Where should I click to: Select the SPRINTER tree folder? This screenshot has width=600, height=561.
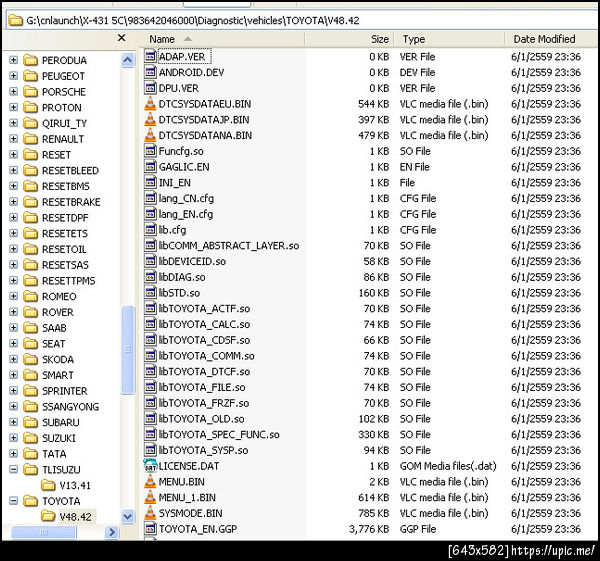(x=65, y=391)
